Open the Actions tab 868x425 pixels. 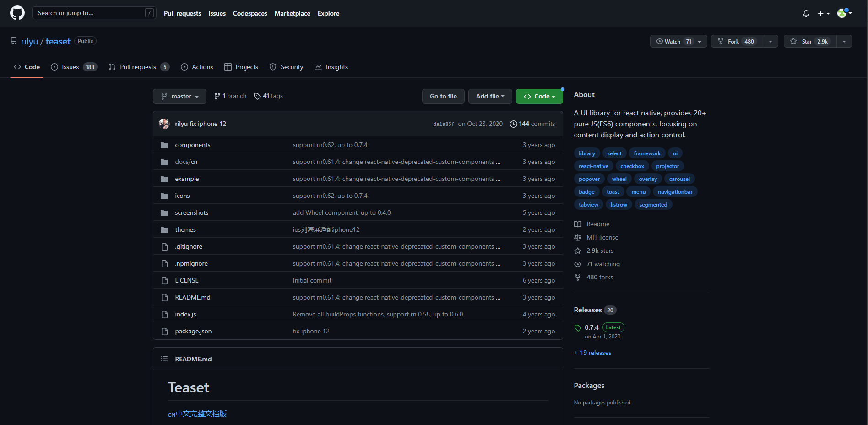pos(197,67)
